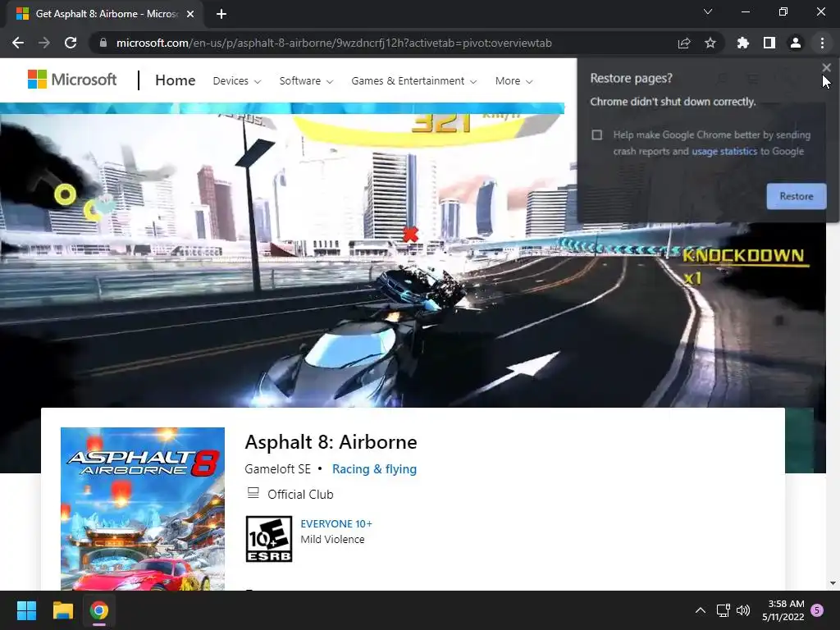Click the Official Club label
The width and height of the screenshot is (840, 630).
(x=300, y=495)
